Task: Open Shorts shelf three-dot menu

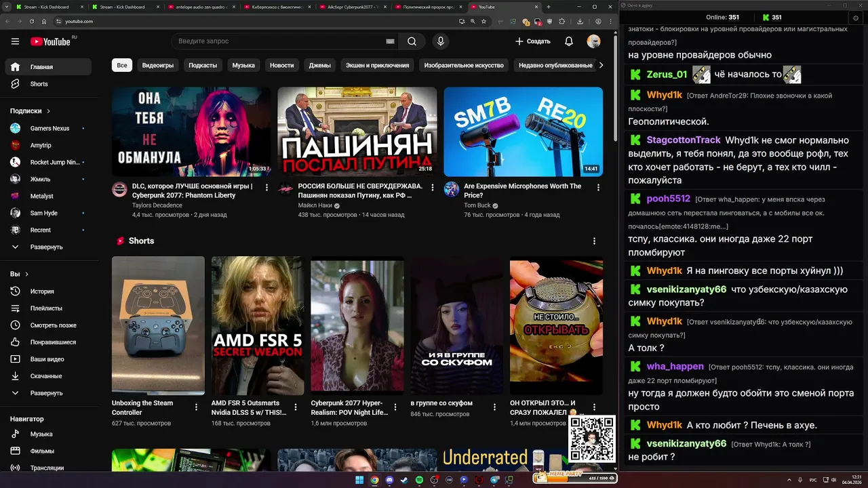Action: click(595, 241)
